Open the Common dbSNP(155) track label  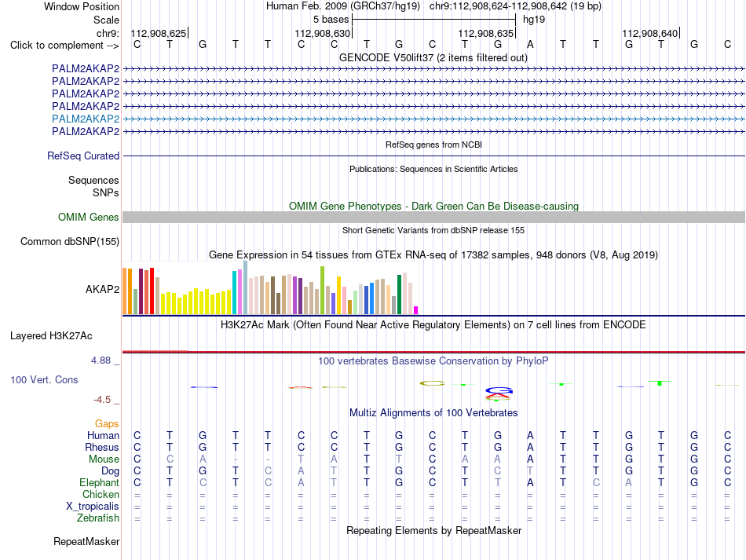(70, 242)
